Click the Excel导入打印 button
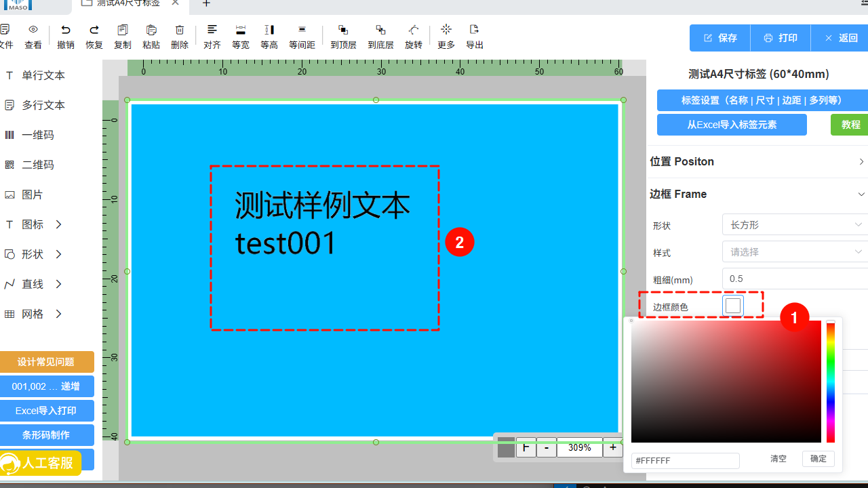This screenshot has height=488, width=868. (x=46, y=411)
